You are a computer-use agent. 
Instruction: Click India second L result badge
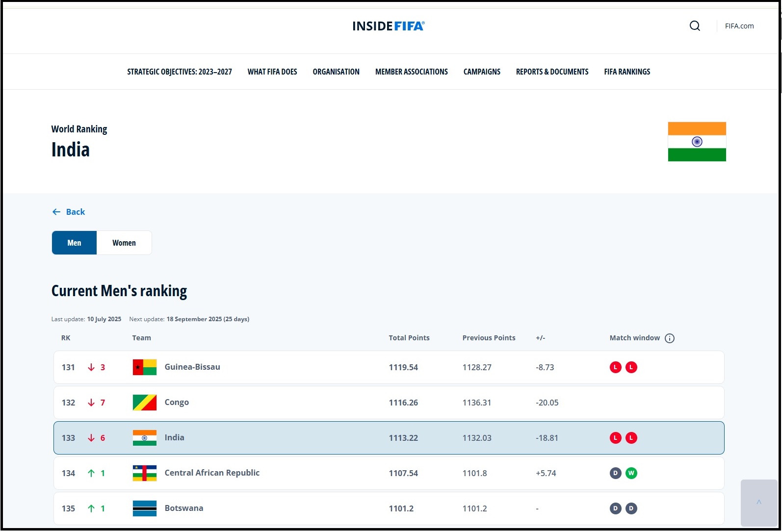point(631,438)
